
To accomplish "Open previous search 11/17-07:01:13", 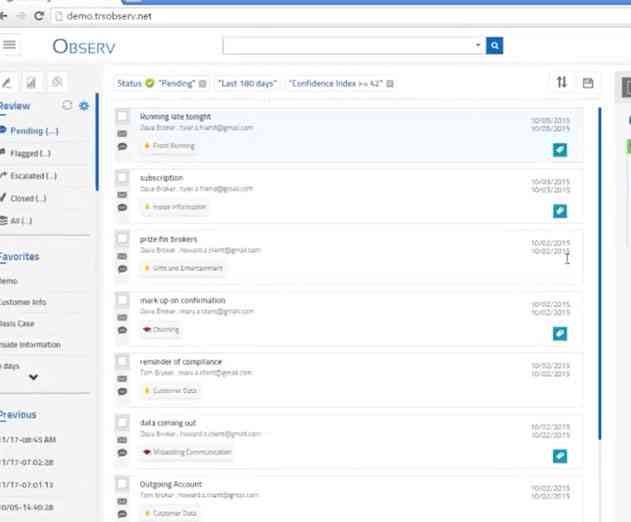I will [x=27, y=485].
